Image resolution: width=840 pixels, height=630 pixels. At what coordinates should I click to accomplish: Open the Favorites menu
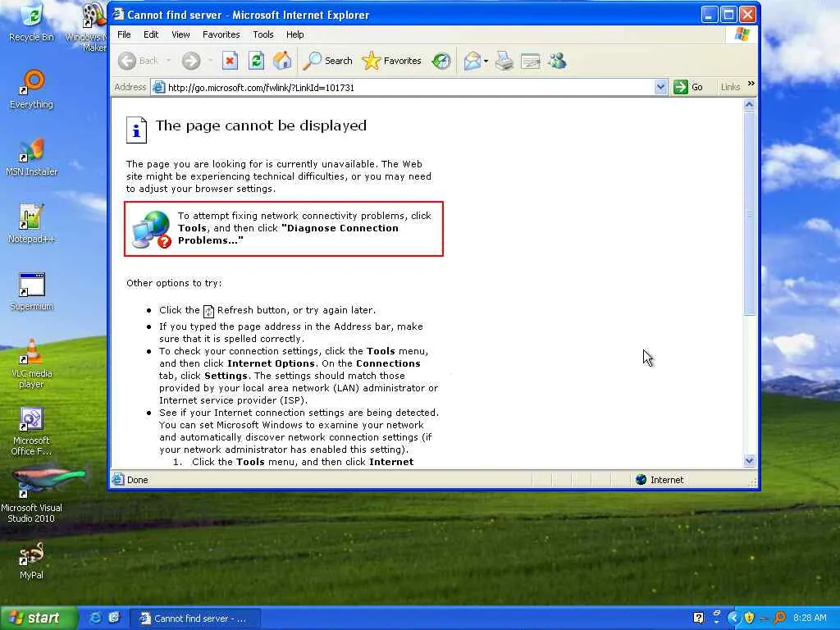(x=221, y=34)
